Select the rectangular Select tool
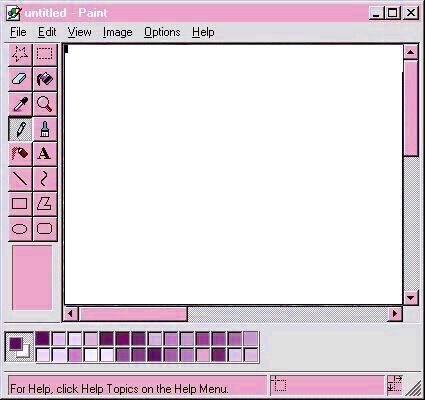 click(x=45, y=54)
